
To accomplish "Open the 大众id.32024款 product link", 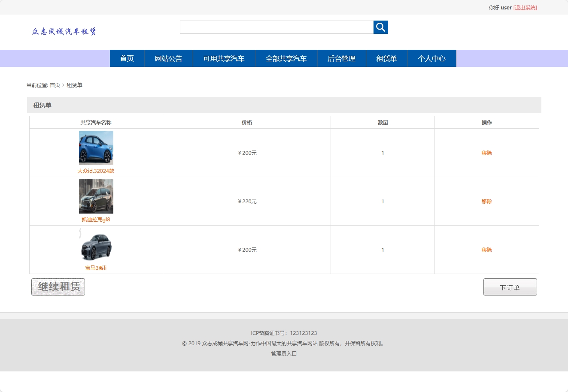I will (96, 171).
